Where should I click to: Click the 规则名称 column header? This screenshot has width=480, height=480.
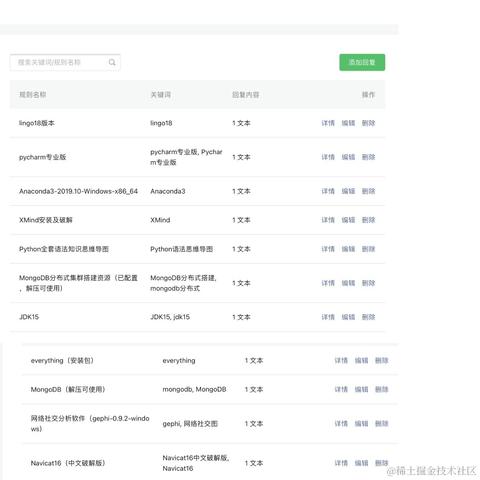[x=33, y=95]
